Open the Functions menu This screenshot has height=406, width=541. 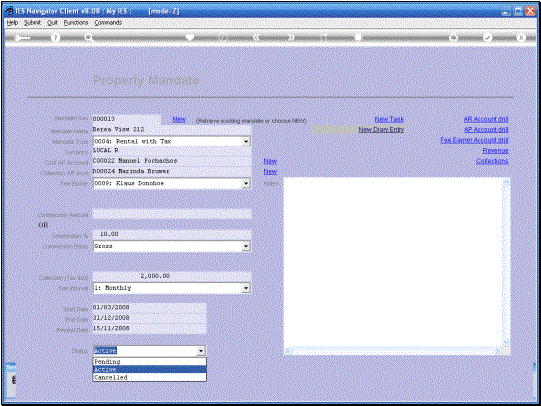click(x=76, y=22)
